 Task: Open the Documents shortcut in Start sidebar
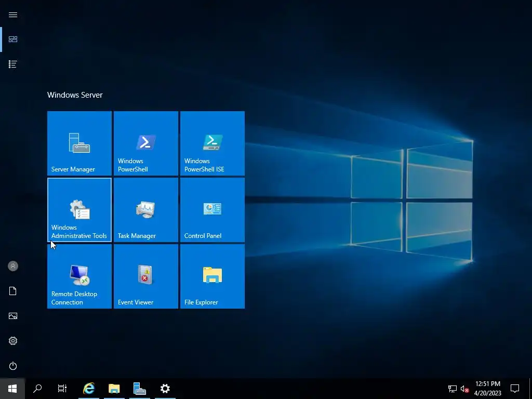click(x=13, y=291)
